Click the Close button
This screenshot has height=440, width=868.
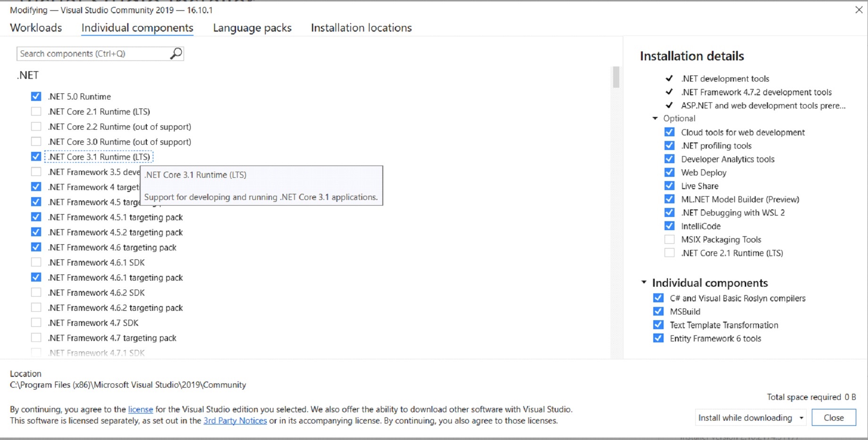[834, 418]
